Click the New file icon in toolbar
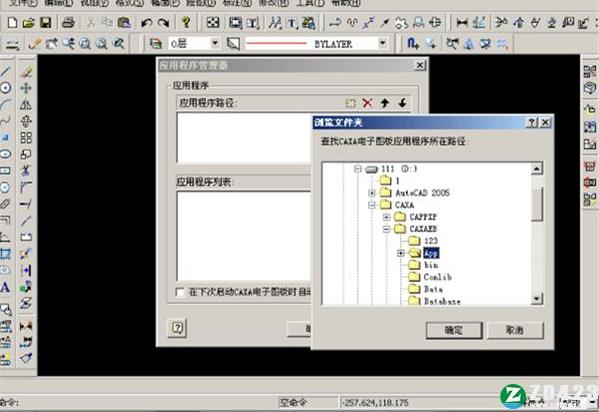 [12, 23]
